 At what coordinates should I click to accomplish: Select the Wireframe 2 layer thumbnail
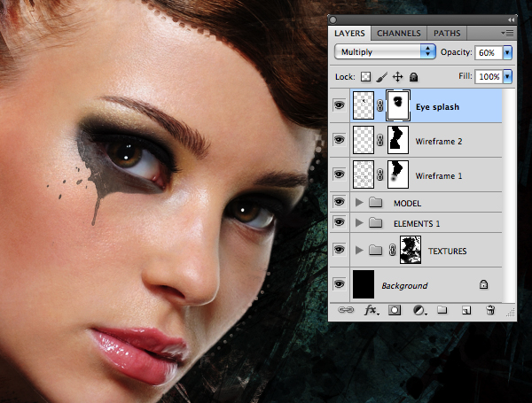click(364, 140)
